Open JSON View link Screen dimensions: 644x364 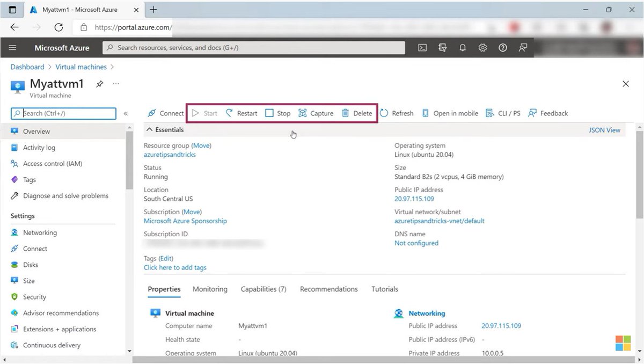tap(604, 130)
